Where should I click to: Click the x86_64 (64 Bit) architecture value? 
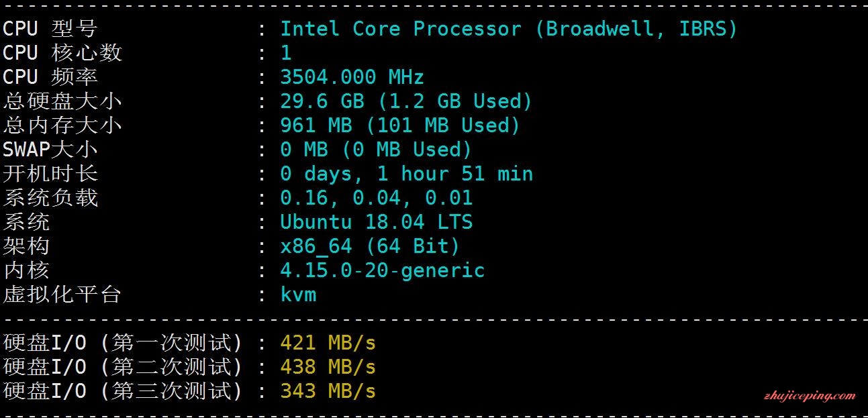pyautogui.click(x=371, y=246)
